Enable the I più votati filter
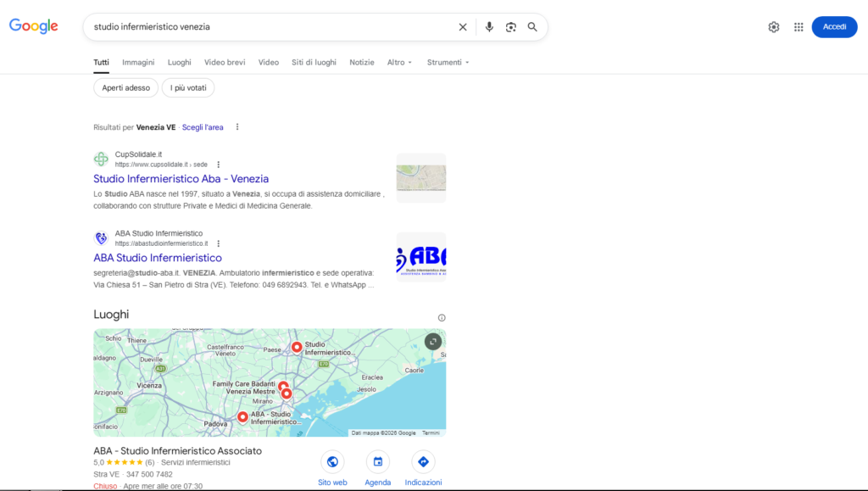The width and height of the screenshot is (868, 491). [x=187, y=87]
